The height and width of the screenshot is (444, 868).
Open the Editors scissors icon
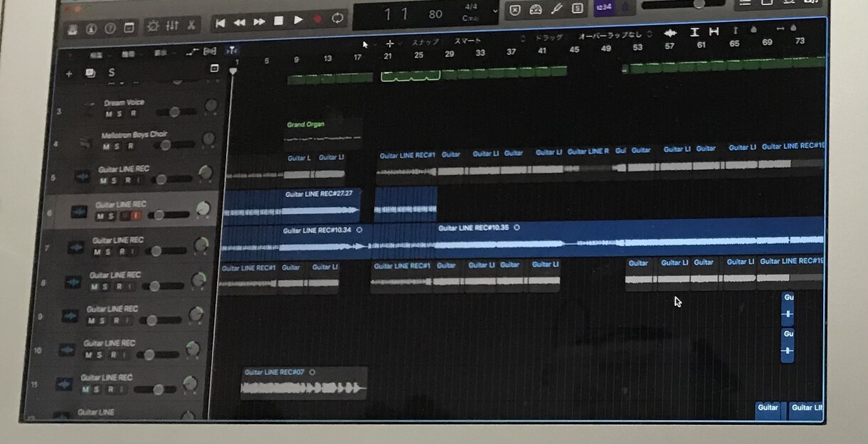click(191, 25)
